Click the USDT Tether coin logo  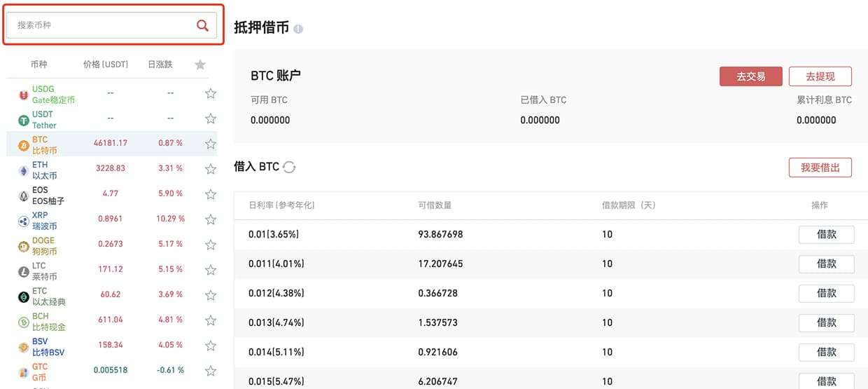pyautogui.click(x=23, y=120)
